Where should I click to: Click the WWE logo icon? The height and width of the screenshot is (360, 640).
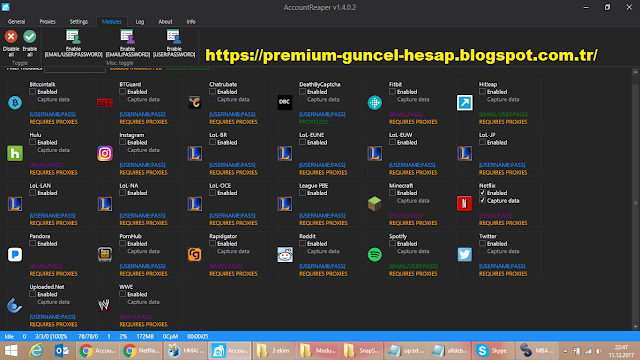point(104,305)
